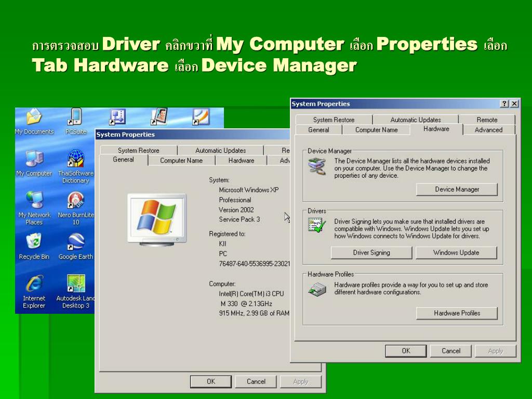The height and width of the screenshot is (399, 532).
Task: Click the help question mark button in front System Properties
Action: coord(504,104)
